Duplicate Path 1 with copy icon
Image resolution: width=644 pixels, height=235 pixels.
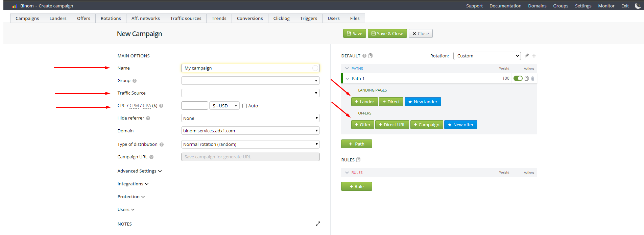point(527,78)
